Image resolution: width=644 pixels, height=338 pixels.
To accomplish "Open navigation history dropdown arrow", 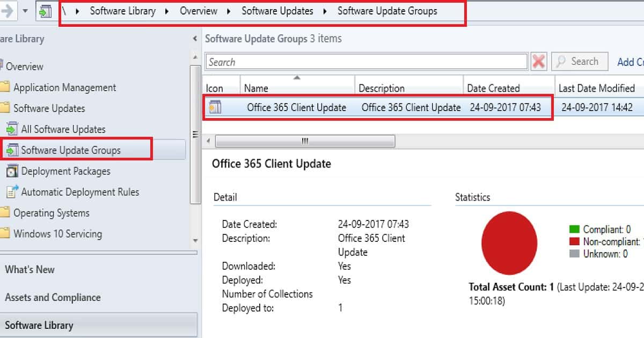I will click(x=25, y=11).
